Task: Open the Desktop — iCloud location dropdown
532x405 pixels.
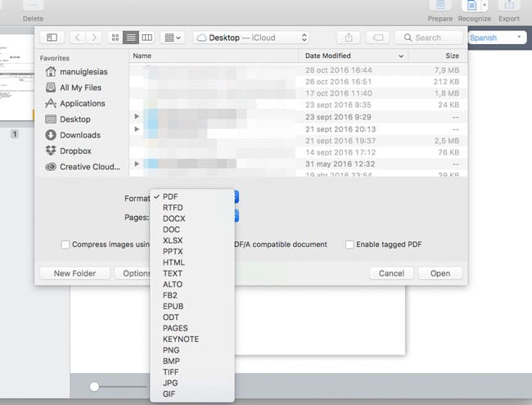Action: [x=251, y=38]
